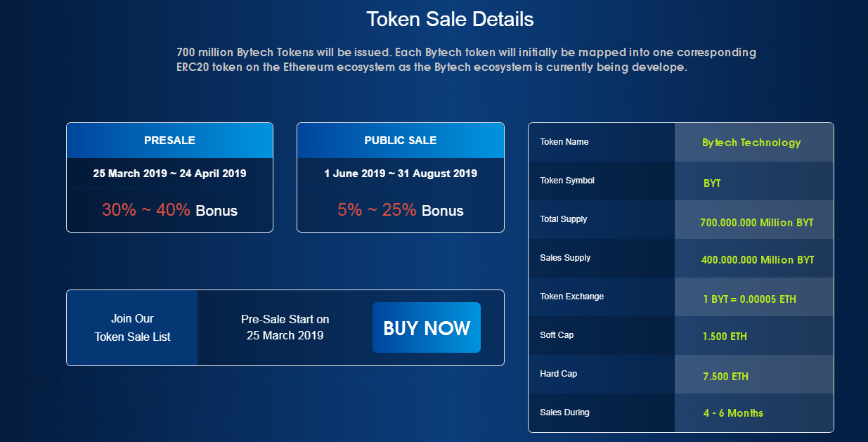Click the Total Supply row label
Screen dimensions: 868x442
pyautogui.click(x=563, y=219)
